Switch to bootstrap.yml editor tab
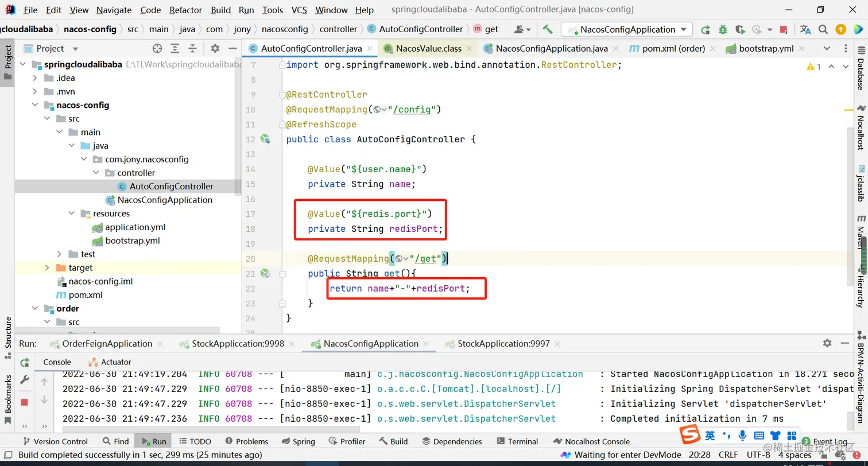 point(766,48)
